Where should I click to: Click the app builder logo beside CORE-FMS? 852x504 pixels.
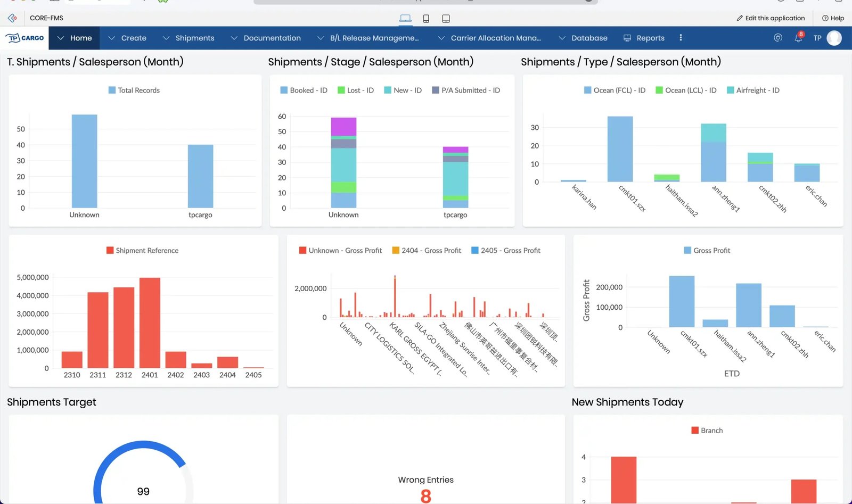12,18
